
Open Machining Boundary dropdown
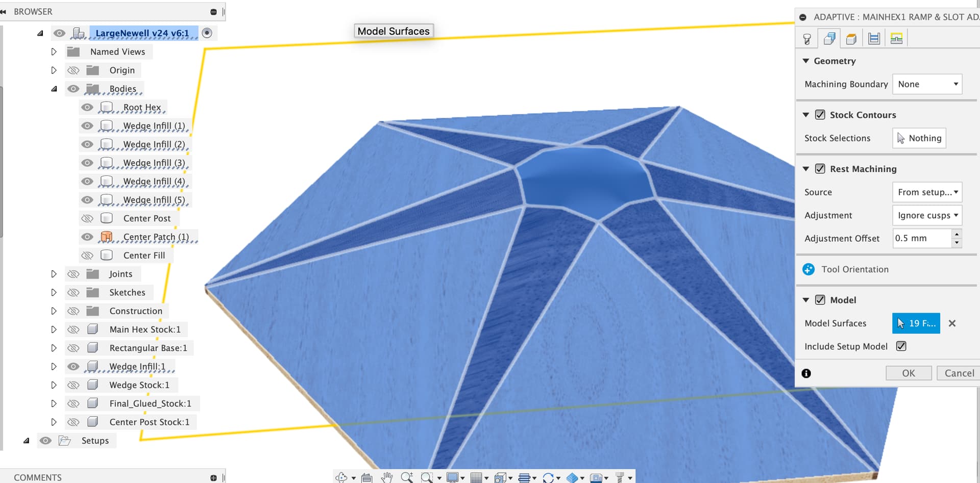tap(927, 84)
